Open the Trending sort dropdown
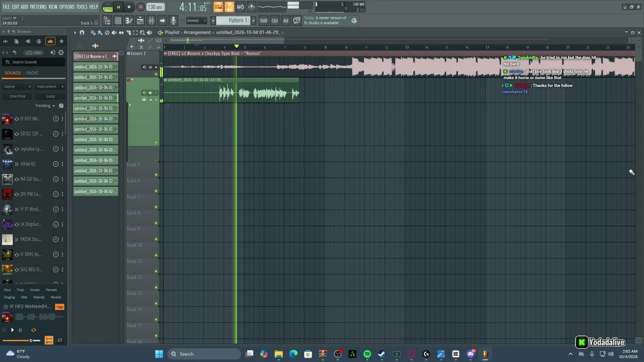644x362 pixels. pyautogui.click(x=45, y=106)
